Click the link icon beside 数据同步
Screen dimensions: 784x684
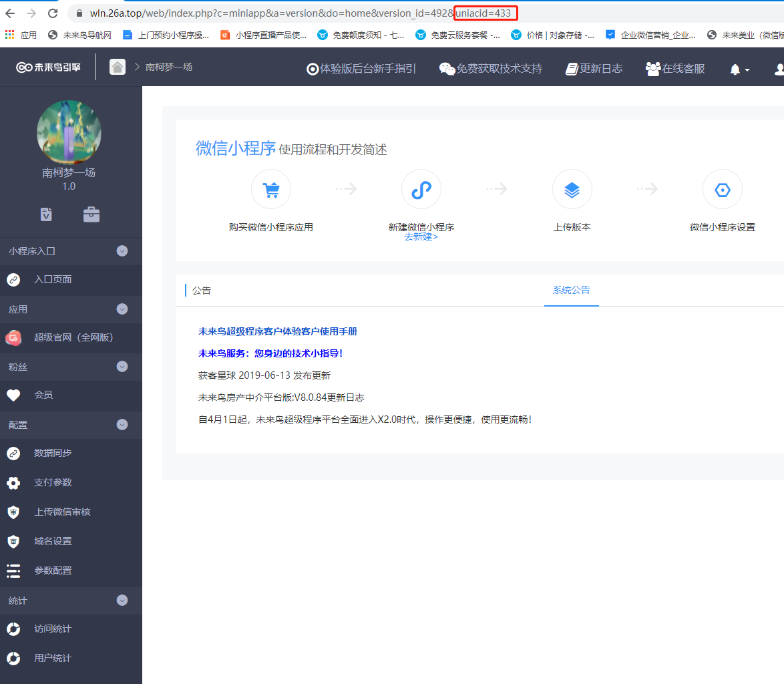(13, 454)
